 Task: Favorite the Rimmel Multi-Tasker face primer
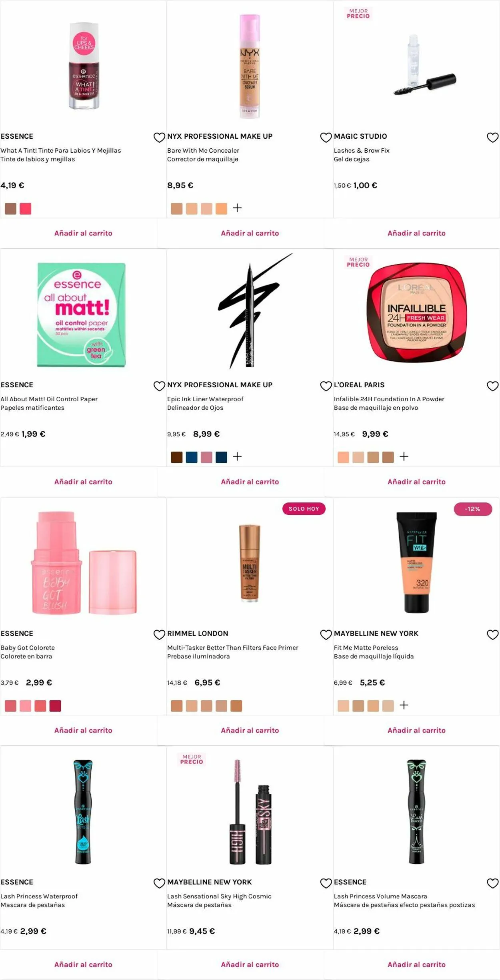tap(326, 635)
